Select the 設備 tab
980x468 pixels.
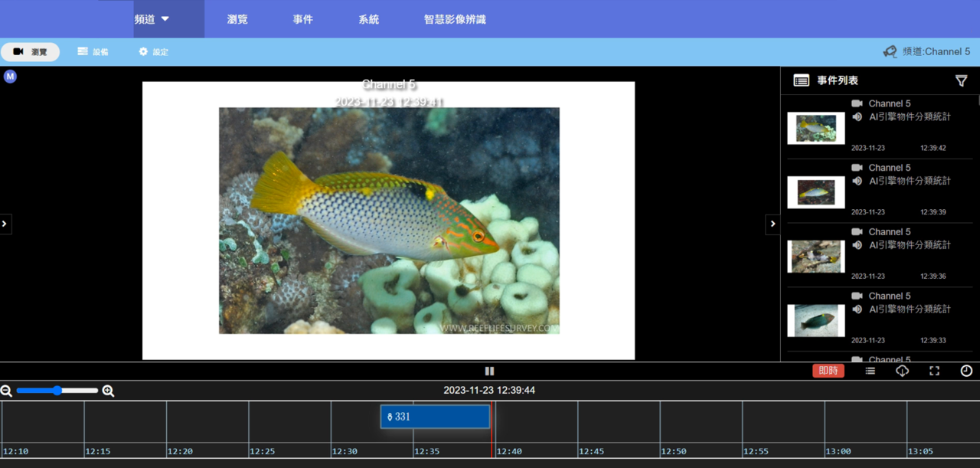coord(93,52)
